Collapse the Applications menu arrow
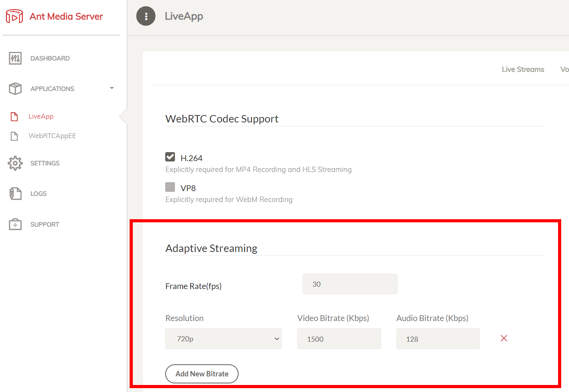The image size is (569, 392). click(112, 88)
